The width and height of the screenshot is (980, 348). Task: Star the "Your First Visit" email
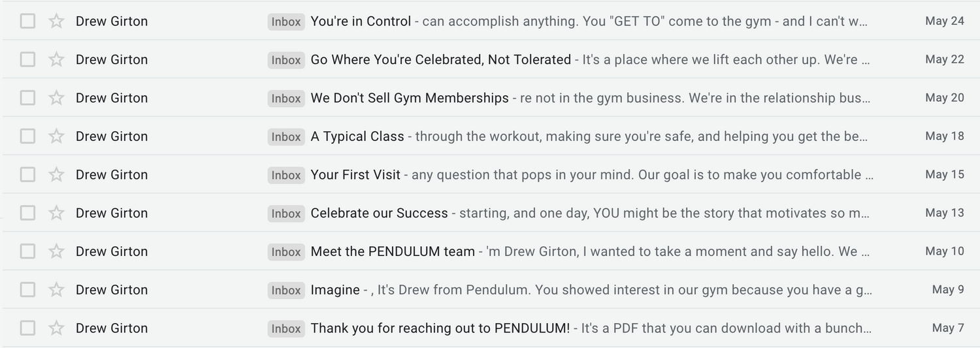pos(57,175)
